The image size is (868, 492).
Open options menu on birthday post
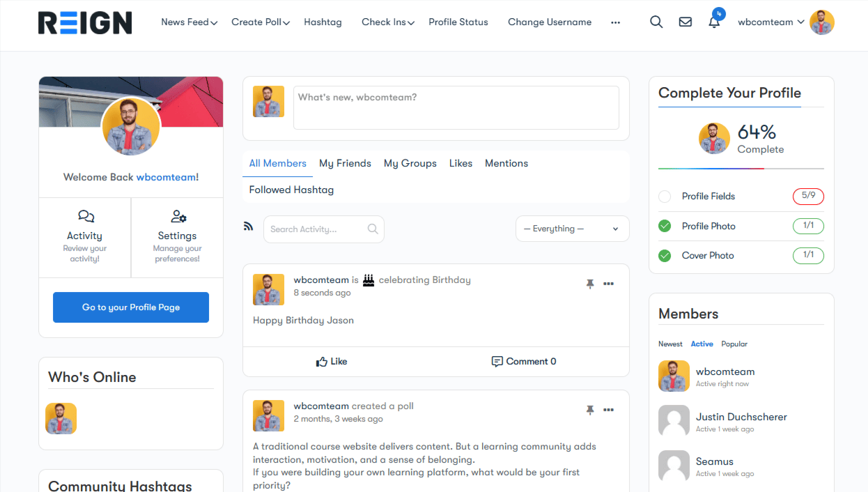[x=608, y=284]
